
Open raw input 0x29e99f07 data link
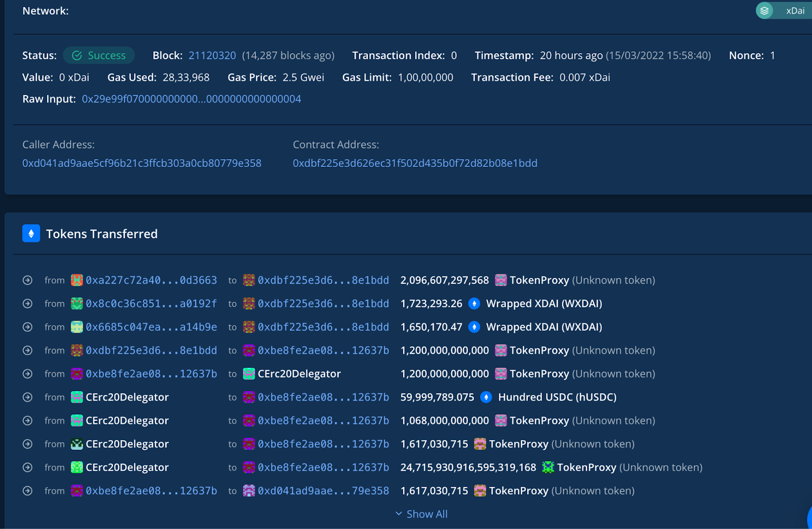[191, 99]
